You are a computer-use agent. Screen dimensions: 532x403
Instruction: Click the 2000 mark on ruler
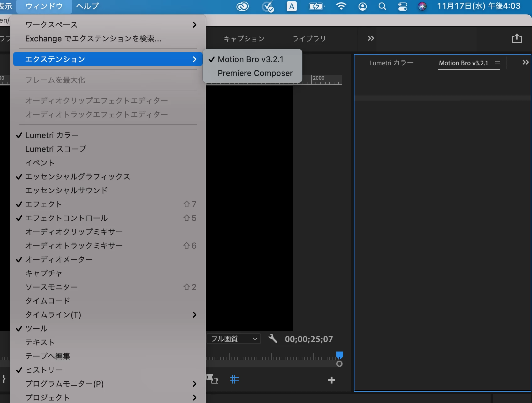click(x=318, y=78)
